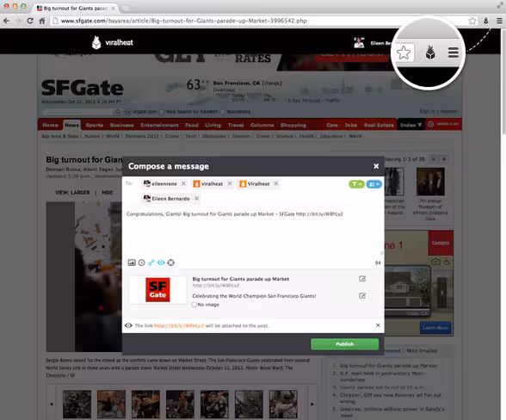Close the Compose a message dialog
Viewport: 506px width, 420px height.
[376, 166]
